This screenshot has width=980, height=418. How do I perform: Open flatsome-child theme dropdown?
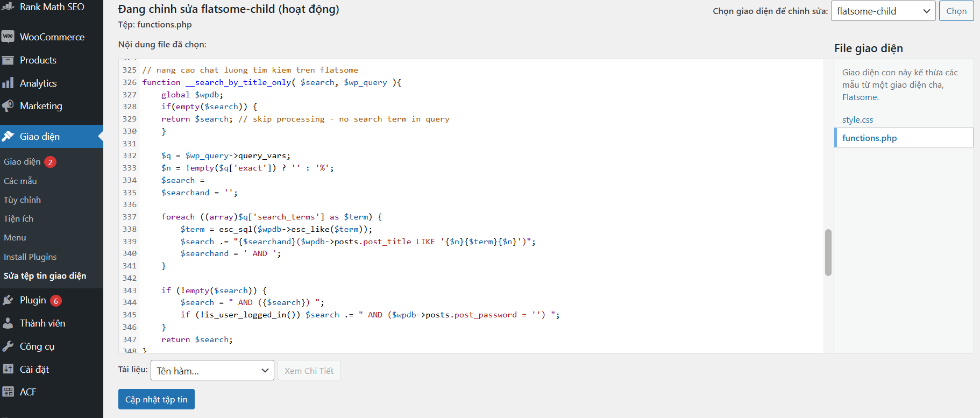[x=883, y=11]
